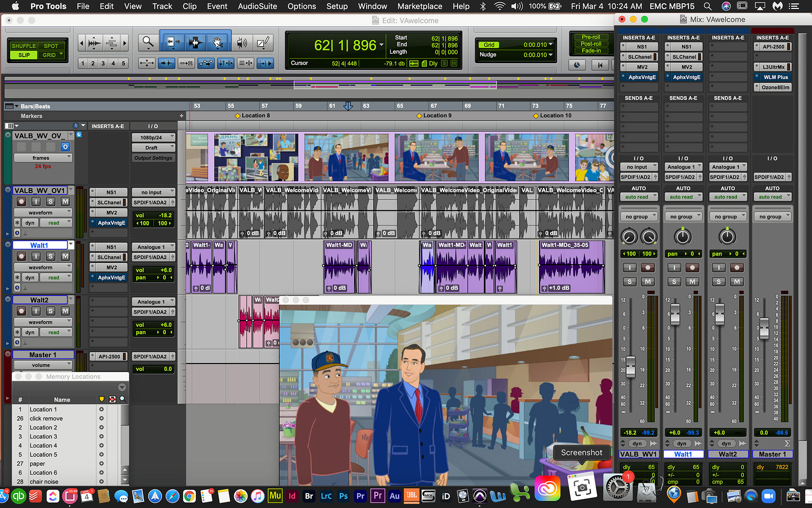Solo VALB_WV1 channel in Mix window
Screen dimensions: 812x508
pyautogui.click(x=629, y=282)
